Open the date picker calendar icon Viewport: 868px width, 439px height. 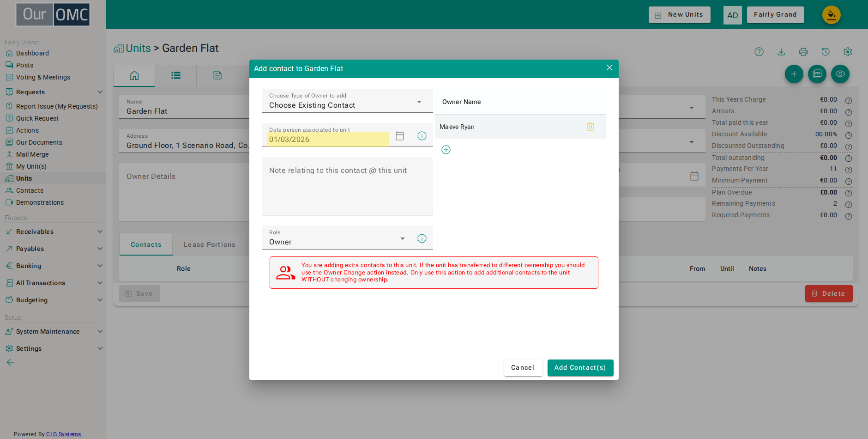[x=400, y=136]
